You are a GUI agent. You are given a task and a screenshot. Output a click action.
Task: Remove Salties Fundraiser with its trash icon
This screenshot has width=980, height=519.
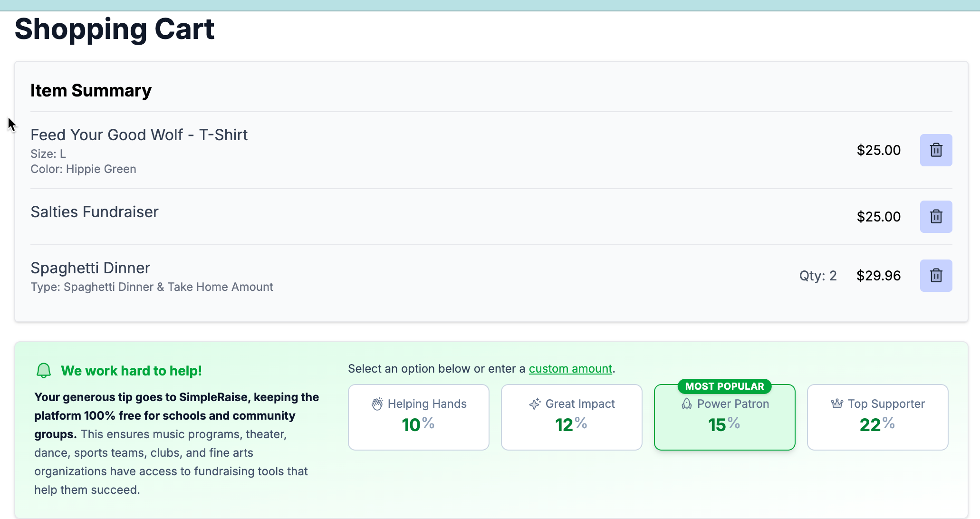coord(936,217)
